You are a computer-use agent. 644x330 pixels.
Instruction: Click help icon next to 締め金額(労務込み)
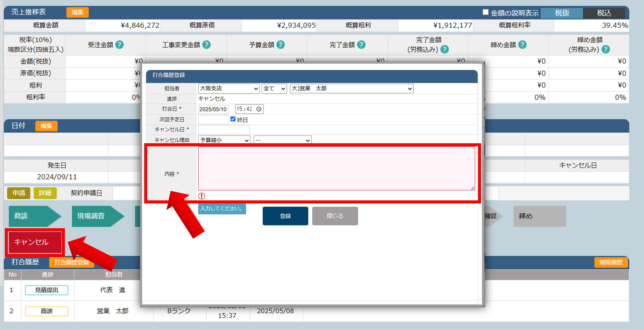[x=606, y=50]
